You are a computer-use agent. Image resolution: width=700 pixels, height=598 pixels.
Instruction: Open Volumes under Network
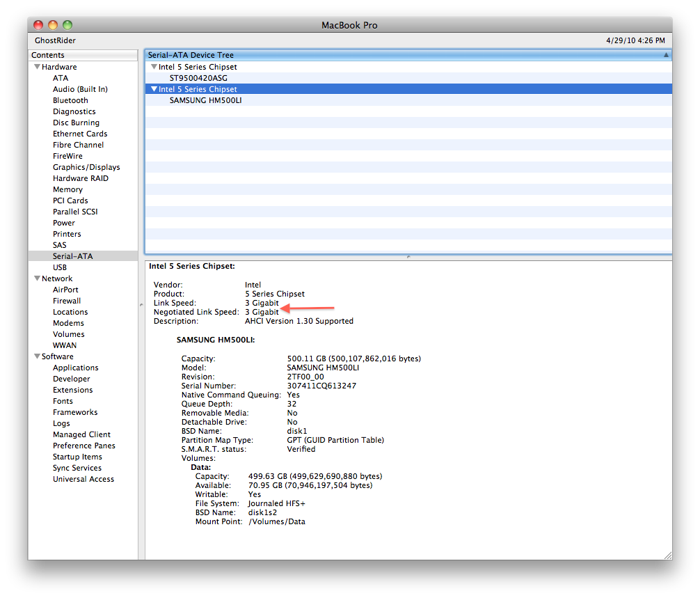68,334
